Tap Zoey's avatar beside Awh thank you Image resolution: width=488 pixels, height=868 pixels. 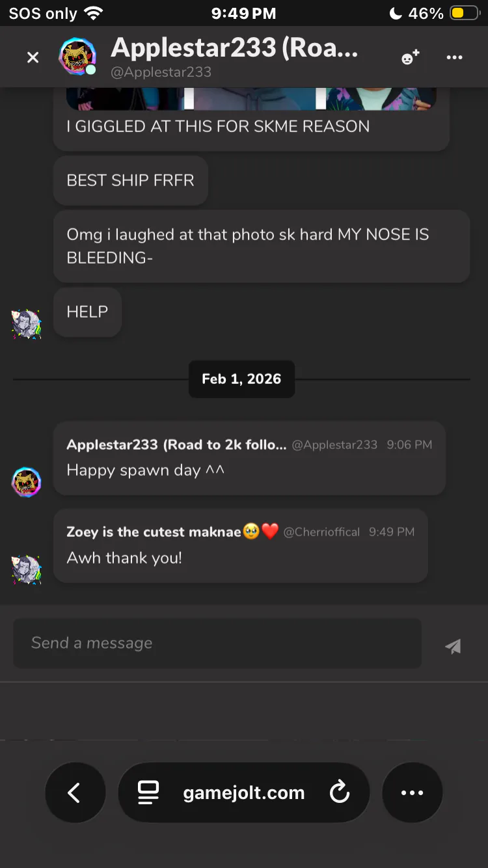(x=27, y=569)
